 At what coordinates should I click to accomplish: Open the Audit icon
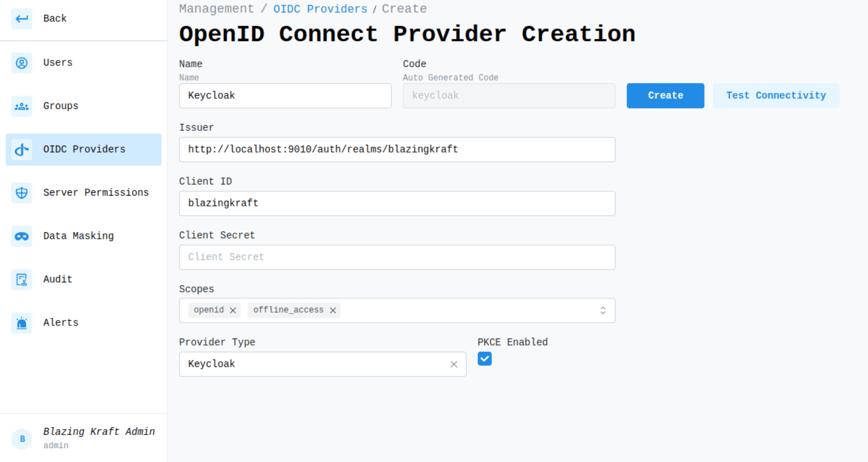coord(22,280)
